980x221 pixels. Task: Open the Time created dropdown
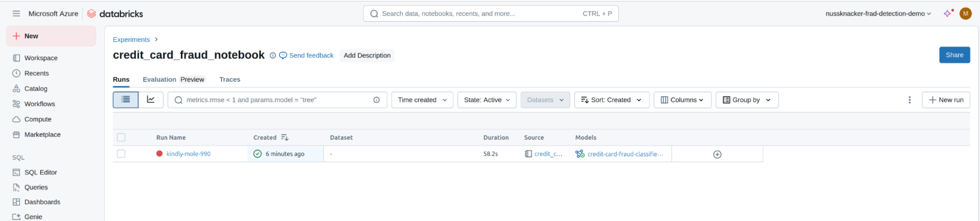pos(422,100)
